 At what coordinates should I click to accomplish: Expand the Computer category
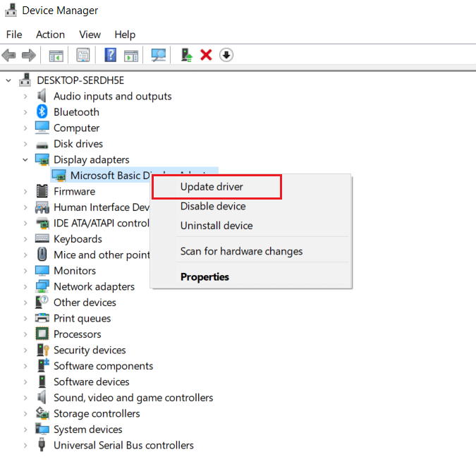pyautogui.click(x=25, y=128)
